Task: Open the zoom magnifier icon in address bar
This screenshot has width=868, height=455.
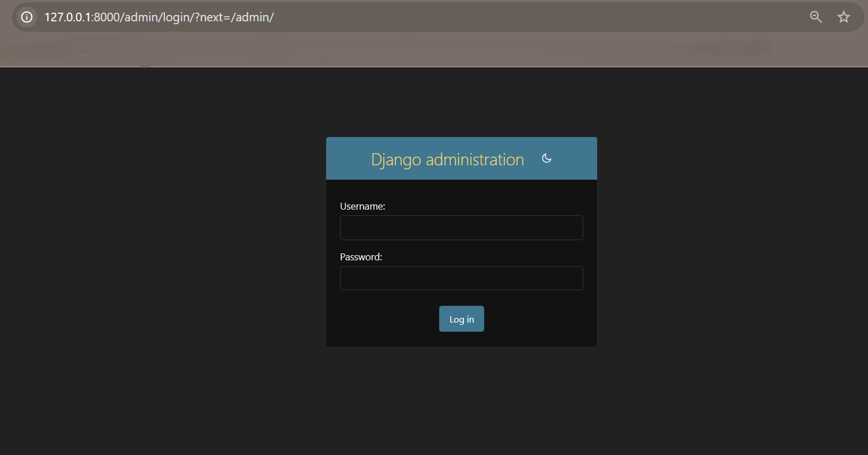Action: [x=816, y=17]
